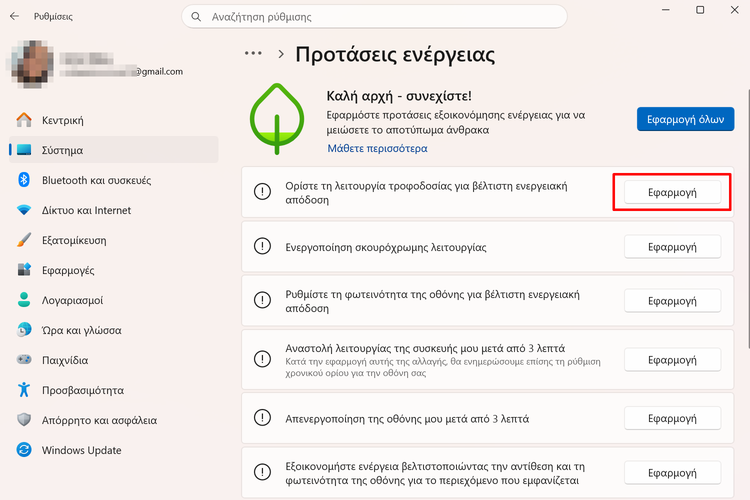Viewport: 750px width, 500px height.
Task: Open Windows Update sidebar icon
Action: [25, 450]
